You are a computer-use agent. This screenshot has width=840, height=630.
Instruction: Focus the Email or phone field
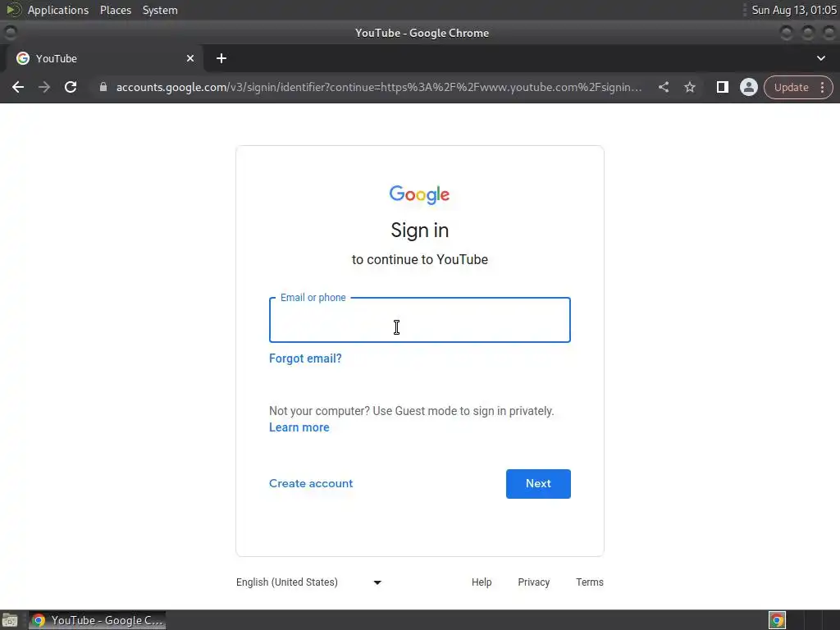pyautogui.click(x=419, y=320)
